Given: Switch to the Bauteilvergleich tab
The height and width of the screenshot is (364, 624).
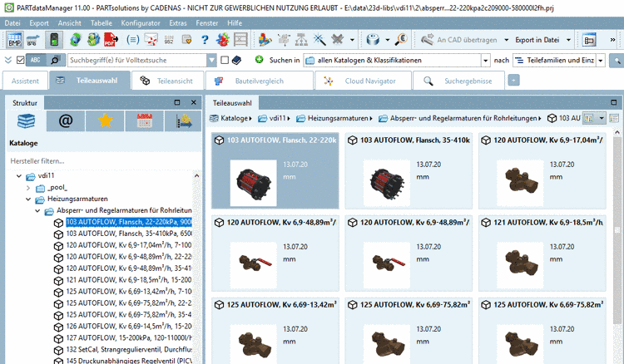Looking at the screenshot, I should [259, 81].
